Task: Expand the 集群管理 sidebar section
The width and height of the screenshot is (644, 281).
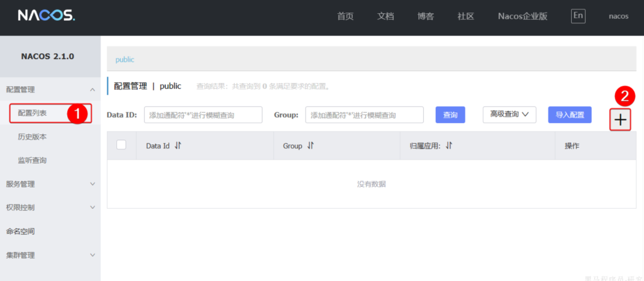Action: click(x=92, y=255)
